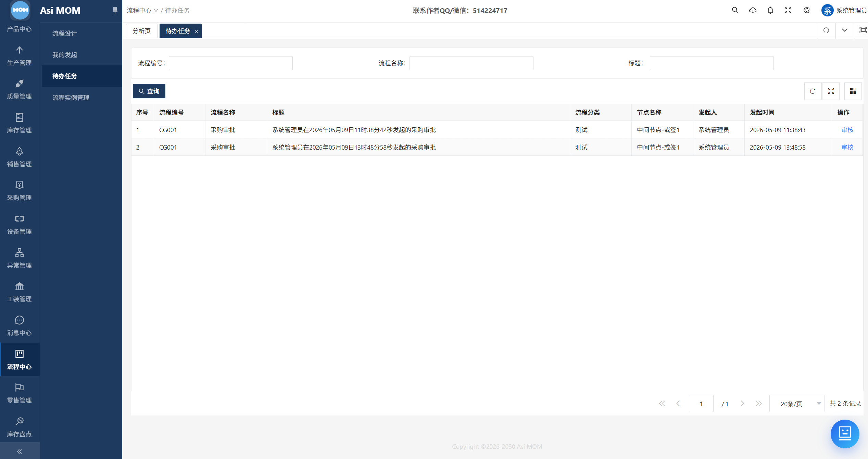Focus the 流程编号 input field

pyautogui.click(x=231, y=63)
